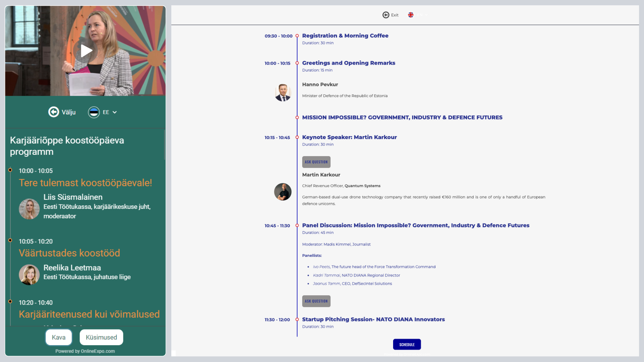This screenshot has width=644, height=362.
Task: Open the top language dropdown chevron
Action: (426, 15)
